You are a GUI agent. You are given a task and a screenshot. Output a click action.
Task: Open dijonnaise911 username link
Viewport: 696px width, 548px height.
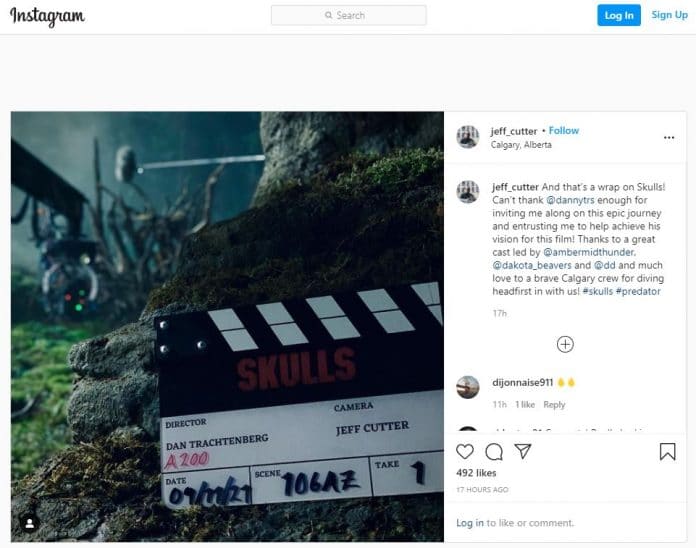(522, 382)
